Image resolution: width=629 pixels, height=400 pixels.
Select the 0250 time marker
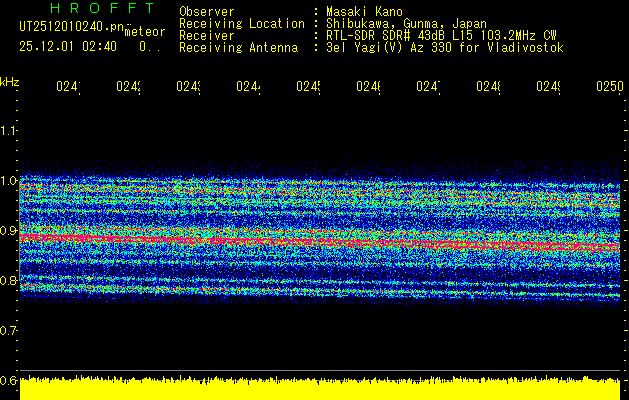coord(608,87)
